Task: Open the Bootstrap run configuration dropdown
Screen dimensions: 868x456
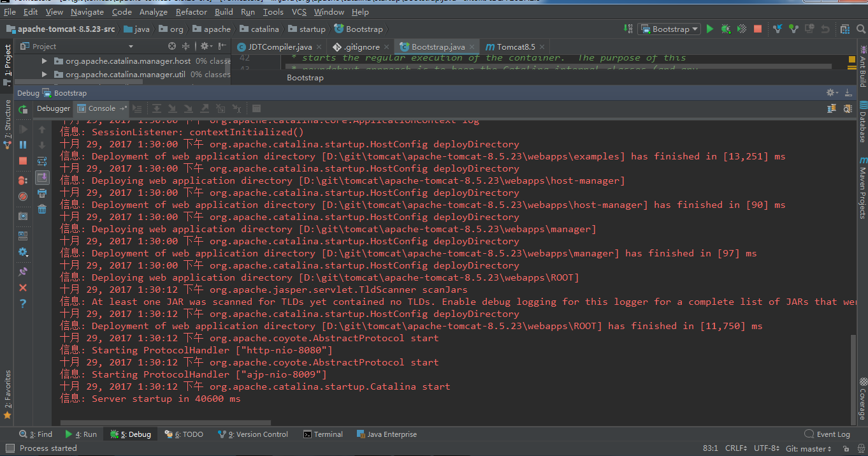Action: pos(669,29)
